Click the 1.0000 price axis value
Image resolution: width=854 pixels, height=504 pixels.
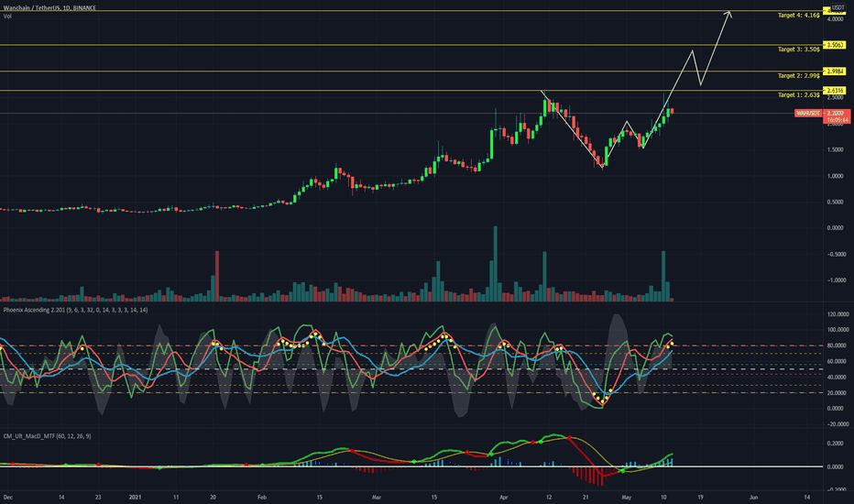pos(835,176)
